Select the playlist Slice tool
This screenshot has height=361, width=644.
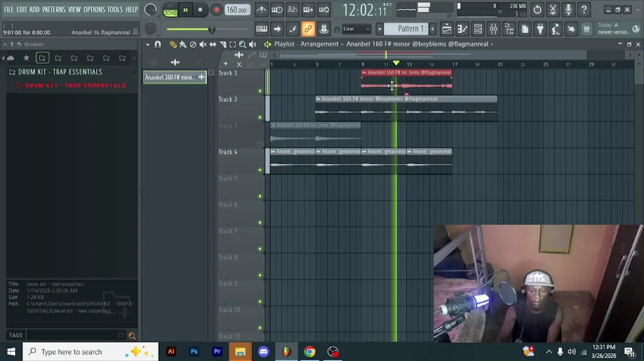223,45
